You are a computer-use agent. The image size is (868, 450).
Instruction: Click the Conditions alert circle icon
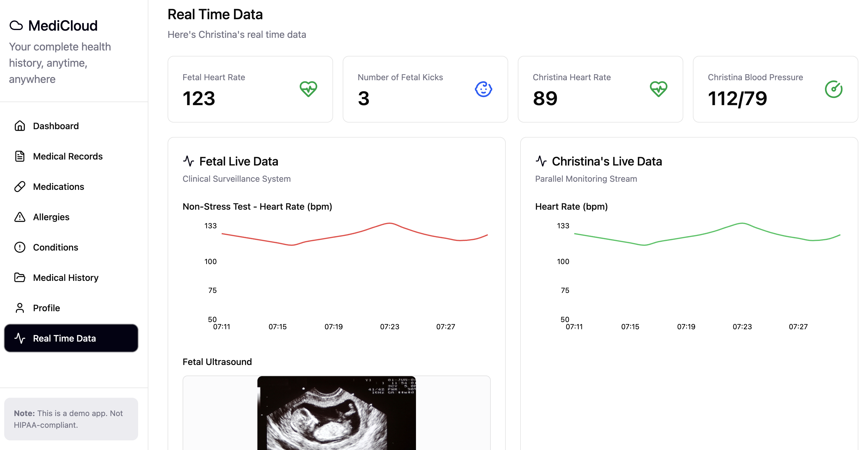(x=20, y=247)
